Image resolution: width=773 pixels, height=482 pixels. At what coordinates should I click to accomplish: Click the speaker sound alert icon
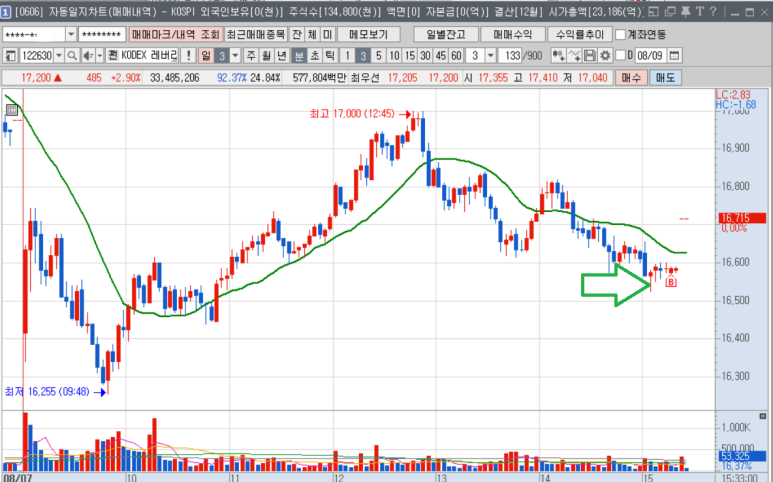point(88,56)
